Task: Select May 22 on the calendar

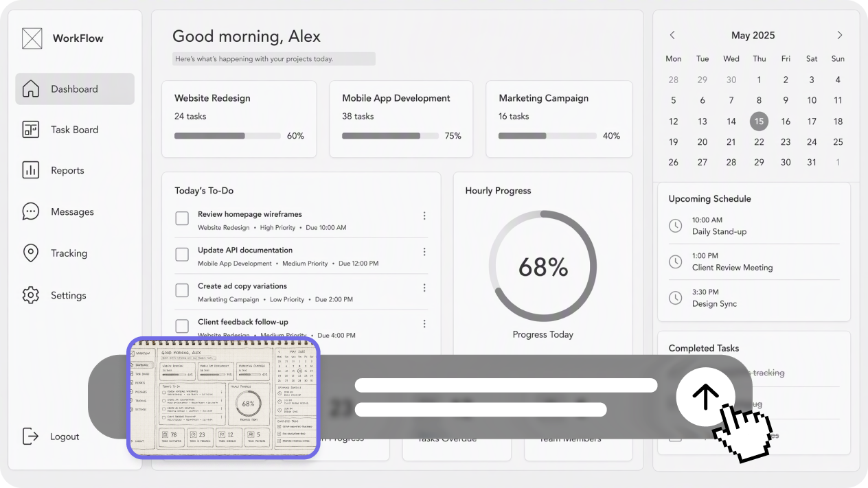Action: pyautogui.click(x=759, y=142)
